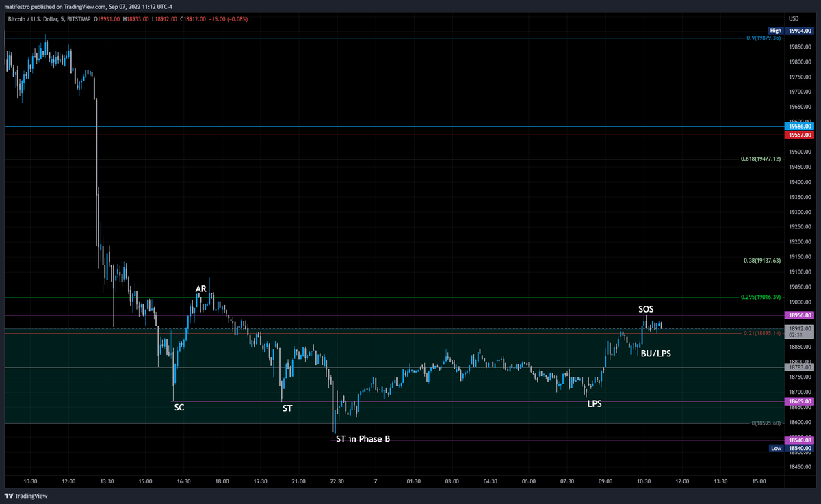Image resolution: width=821 pixels, height=504 pixels.
Task: Click the 18450.00 price axis tick
Action: click(800, 468)
